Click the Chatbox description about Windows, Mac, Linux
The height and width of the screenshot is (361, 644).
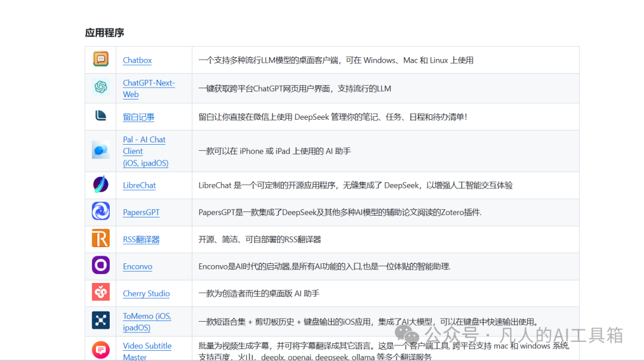point(336,60)
